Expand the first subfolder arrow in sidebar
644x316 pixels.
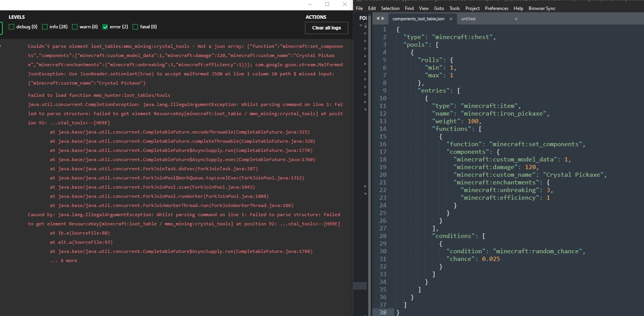(365, 33)
